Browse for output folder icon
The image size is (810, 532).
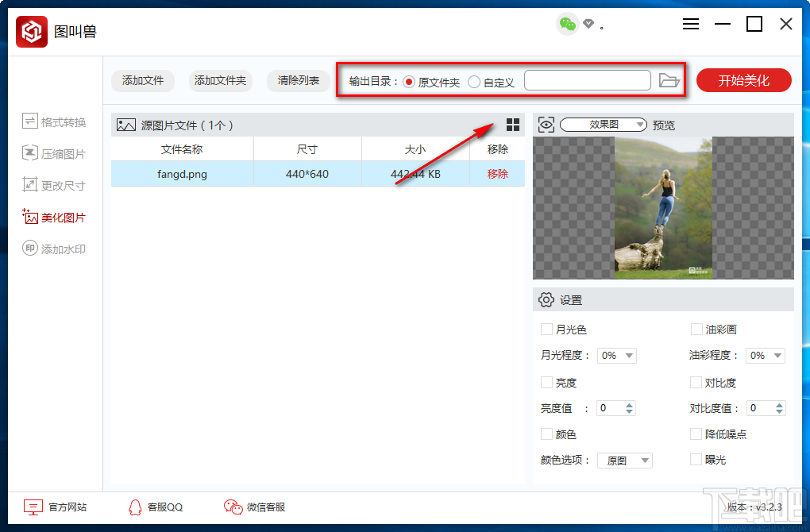(x=669, y=80)
